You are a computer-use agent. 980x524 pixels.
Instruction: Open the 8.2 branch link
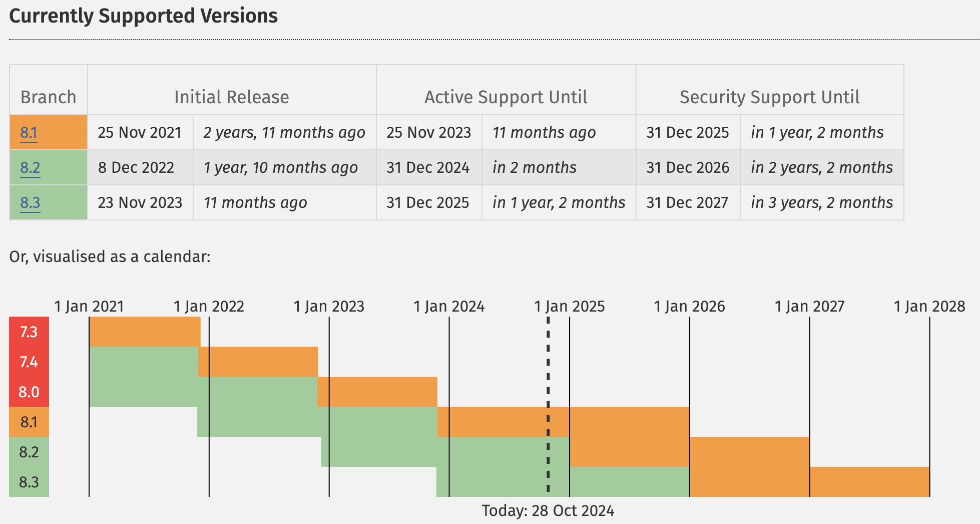(x=30, y=168)
